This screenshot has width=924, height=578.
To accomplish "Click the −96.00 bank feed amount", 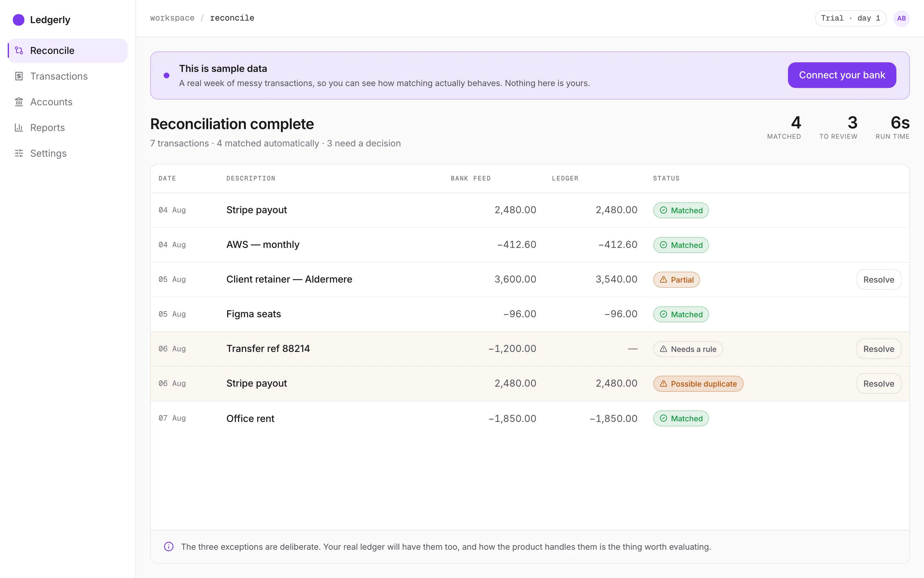I will tap(519, 314).
